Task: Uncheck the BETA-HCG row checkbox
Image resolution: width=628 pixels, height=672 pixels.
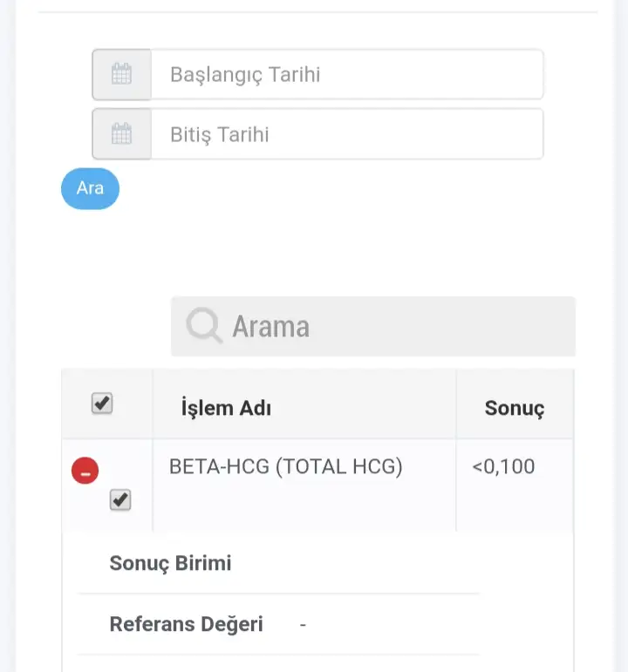Action: coord(120,500)
